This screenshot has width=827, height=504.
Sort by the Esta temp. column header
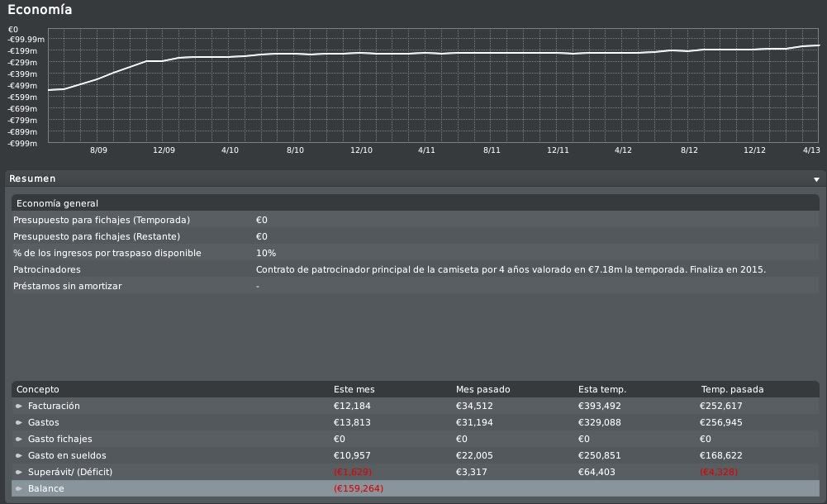(601, 389)
